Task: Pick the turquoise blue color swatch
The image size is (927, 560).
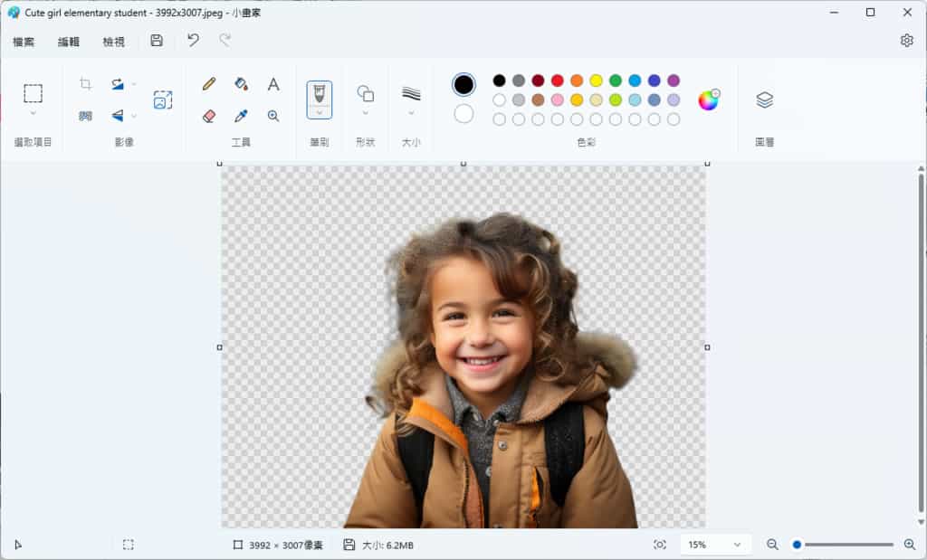Action: [x=635, y=81]
